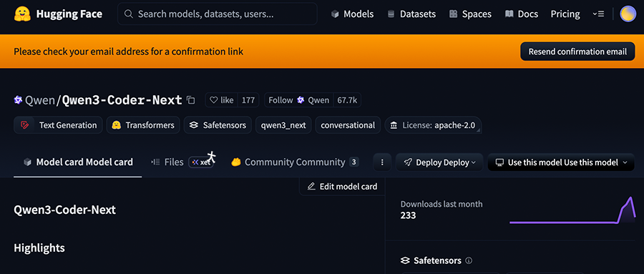Click the xet badge beside Files
The image size is (644, 274).
(201, 162)
